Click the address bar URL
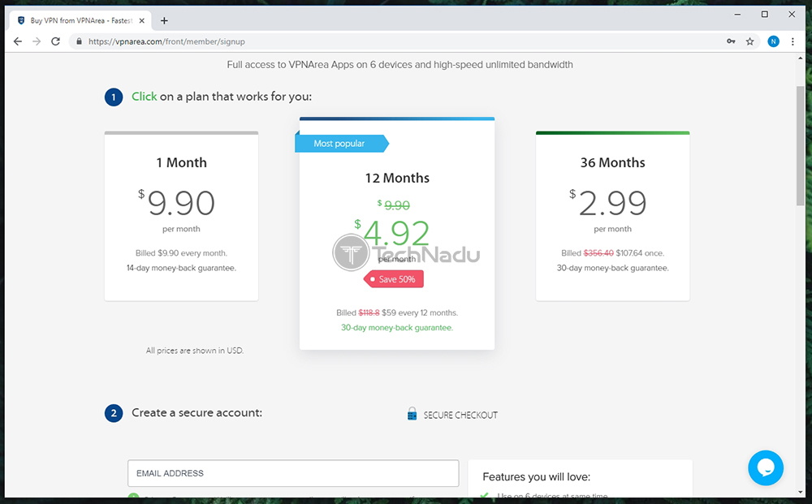This screenshot has width=812, height=504. (166, 41)
